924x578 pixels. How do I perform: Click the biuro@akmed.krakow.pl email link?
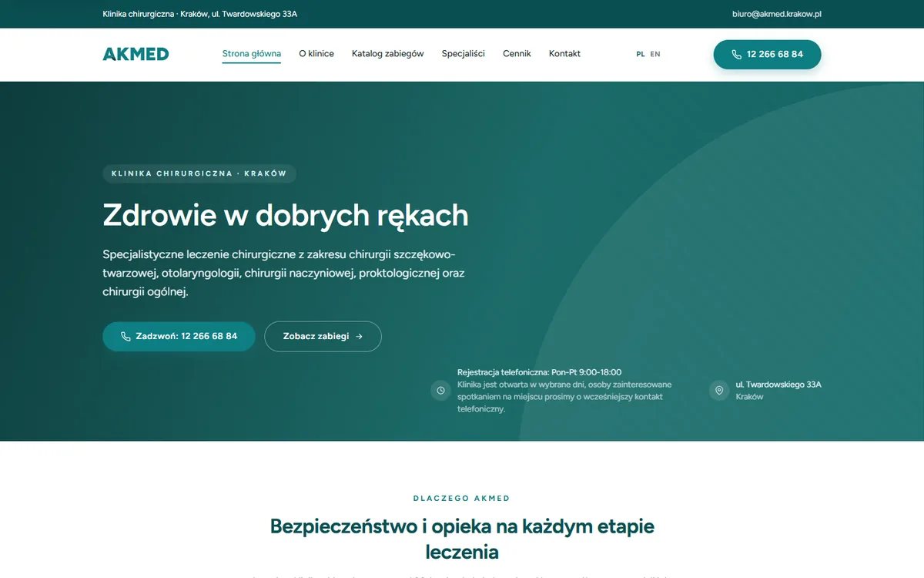tap(777, 14)
